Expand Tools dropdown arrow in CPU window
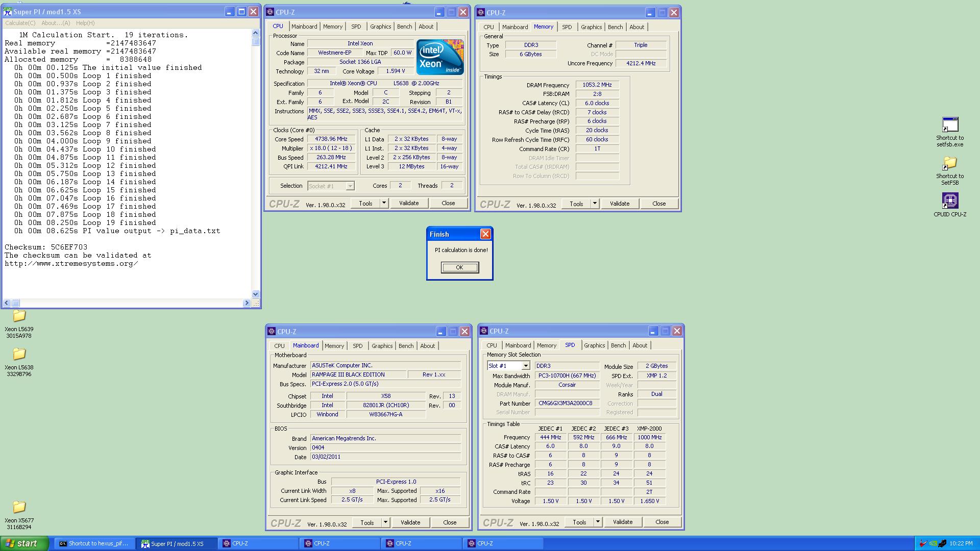The width and height of the screenshot is (980, 551). [x=384, y=203]
